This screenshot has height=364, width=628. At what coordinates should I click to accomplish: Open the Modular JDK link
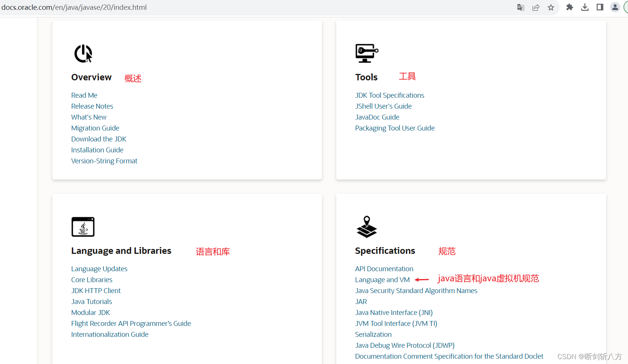(91, 313)
